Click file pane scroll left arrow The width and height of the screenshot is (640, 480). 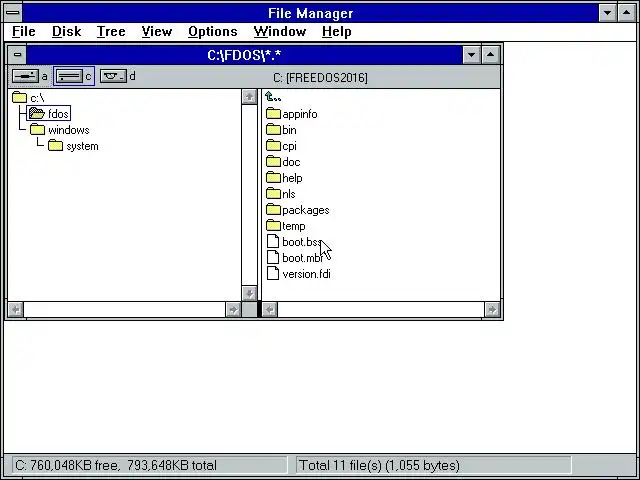269,310
